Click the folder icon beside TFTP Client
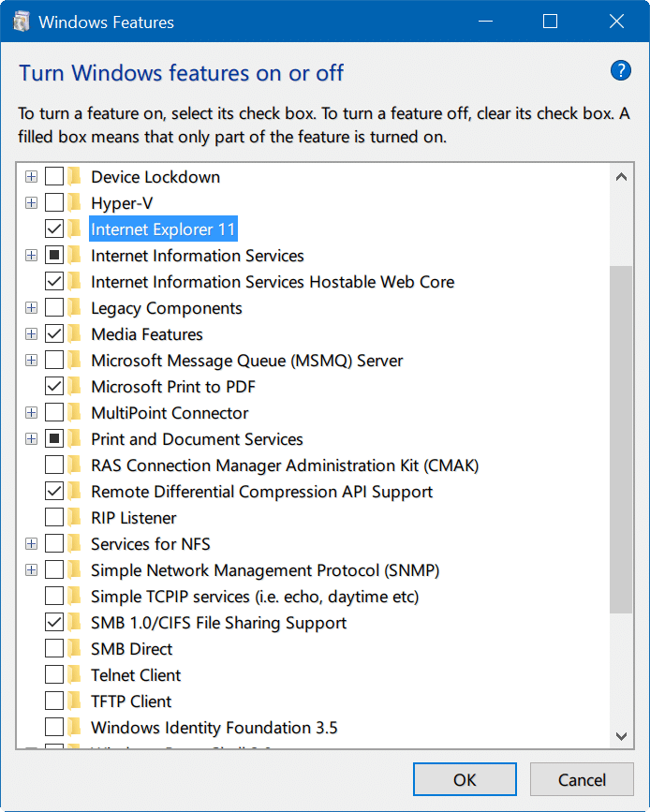Image resolution: width=650 pixels, height=812 pixels. click(75, 701)
